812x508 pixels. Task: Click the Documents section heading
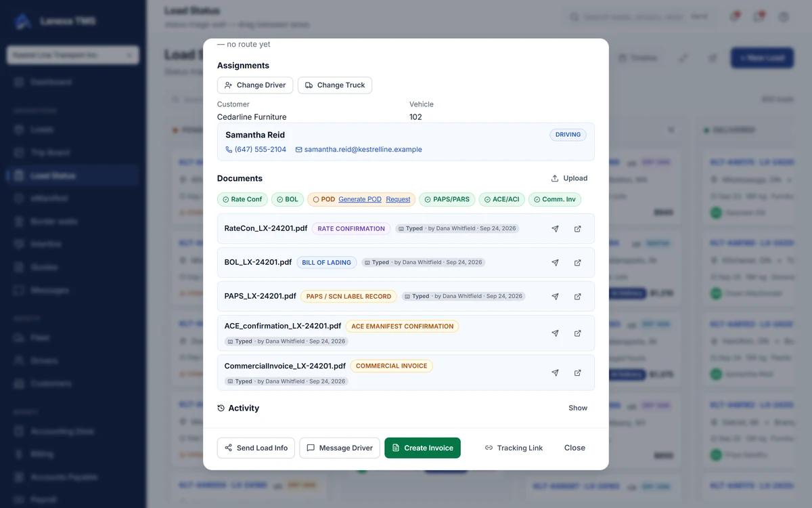coord(240,178)
